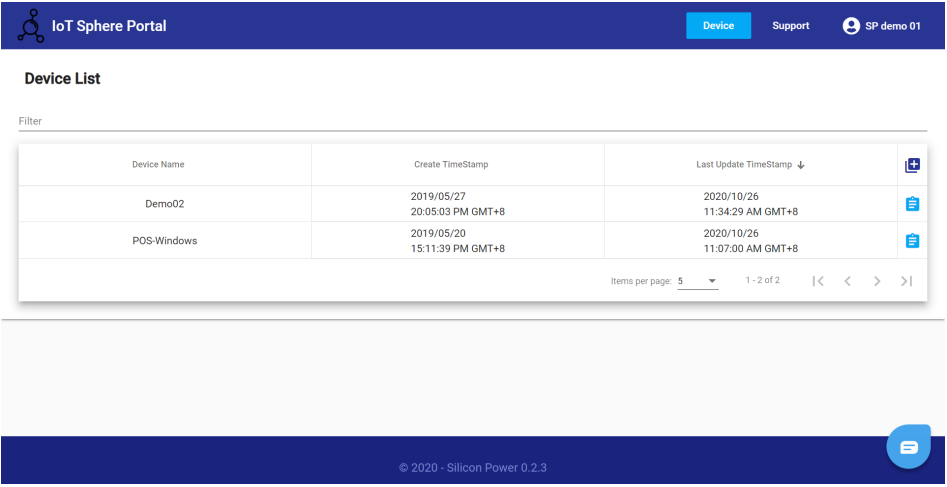The height and width of the screenshot is (487, 947).
Task: Expand the Items per page dropdown
Action: tap(697, 281)
